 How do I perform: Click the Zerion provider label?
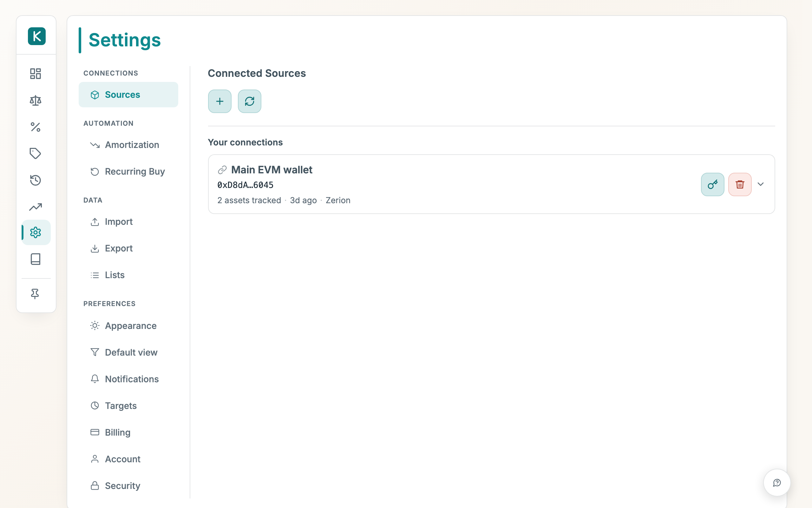[x=338, y=200]
